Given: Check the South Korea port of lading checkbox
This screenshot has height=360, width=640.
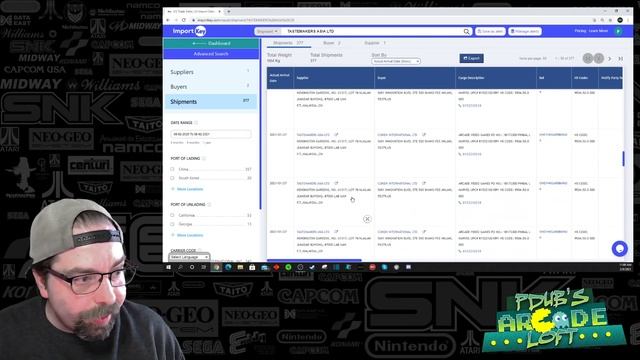Looking at the screenshot, I should (172, 178).
